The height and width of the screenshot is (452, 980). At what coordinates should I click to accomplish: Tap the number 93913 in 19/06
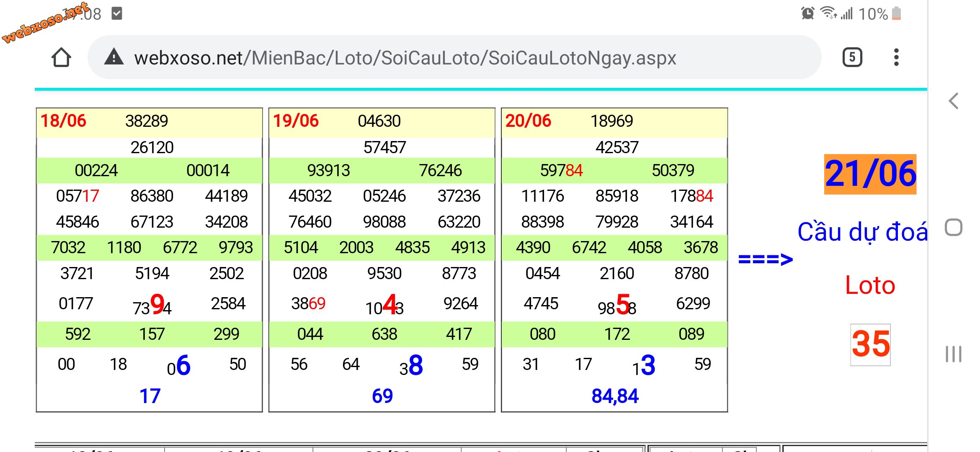coord(328,171)
